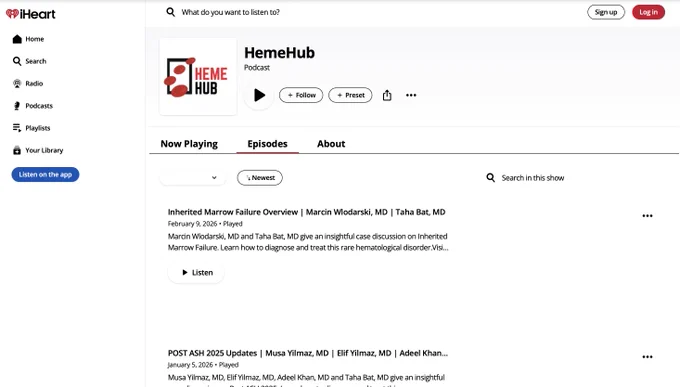This screenshot has width=680, height=387.
Task: Toggle Preset for HemeHub
Action: click(x=350, y=95)
